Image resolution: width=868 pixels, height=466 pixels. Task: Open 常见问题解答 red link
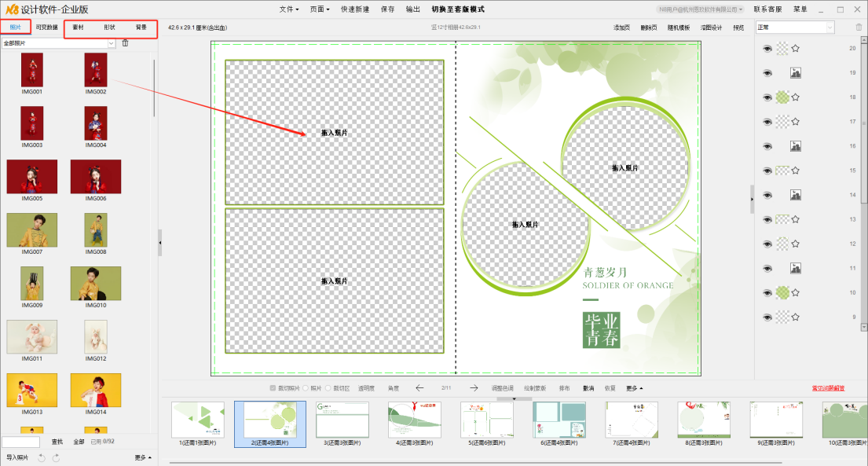tap(828, 388)
